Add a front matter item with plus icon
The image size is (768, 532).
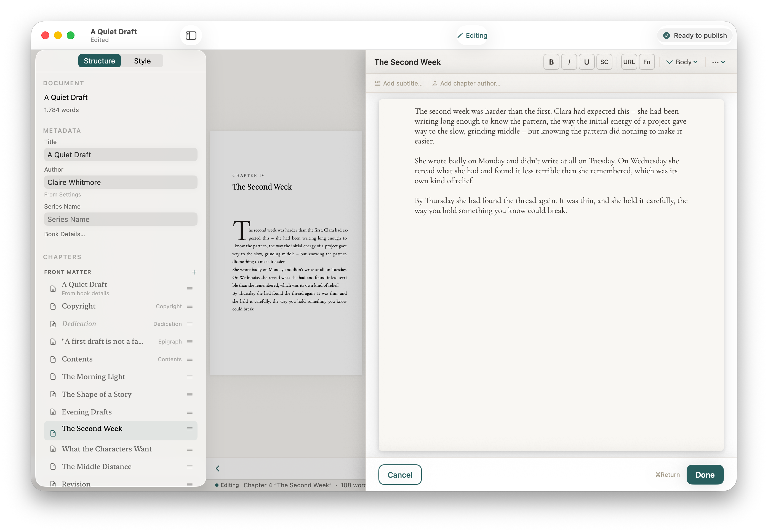[194, 272]
